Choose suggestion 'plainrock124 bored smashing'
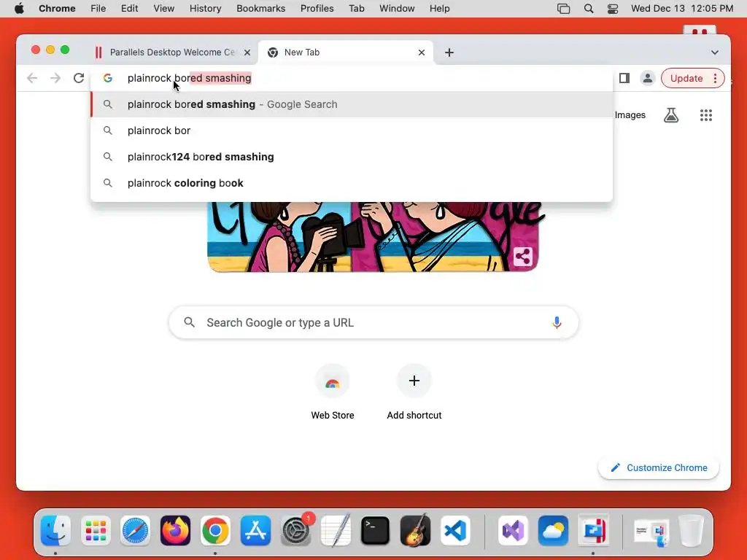The height and width of the screenshot is (560, 747). (352, 157)
